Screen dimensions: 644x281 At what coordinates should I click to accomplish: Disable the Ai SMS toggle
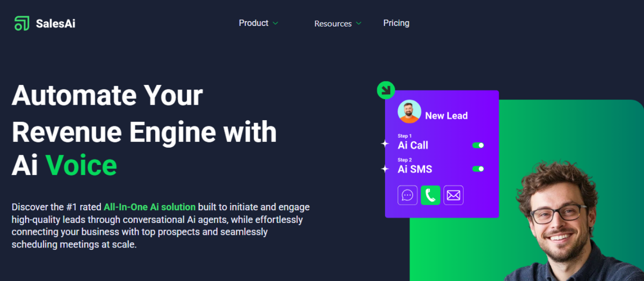coord(477,169)
